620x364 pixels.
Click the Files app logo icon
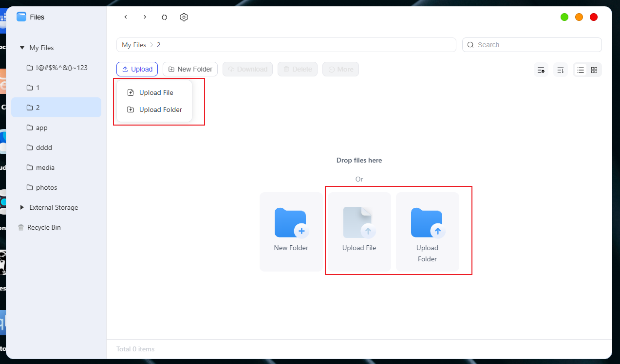pos(21,17)
